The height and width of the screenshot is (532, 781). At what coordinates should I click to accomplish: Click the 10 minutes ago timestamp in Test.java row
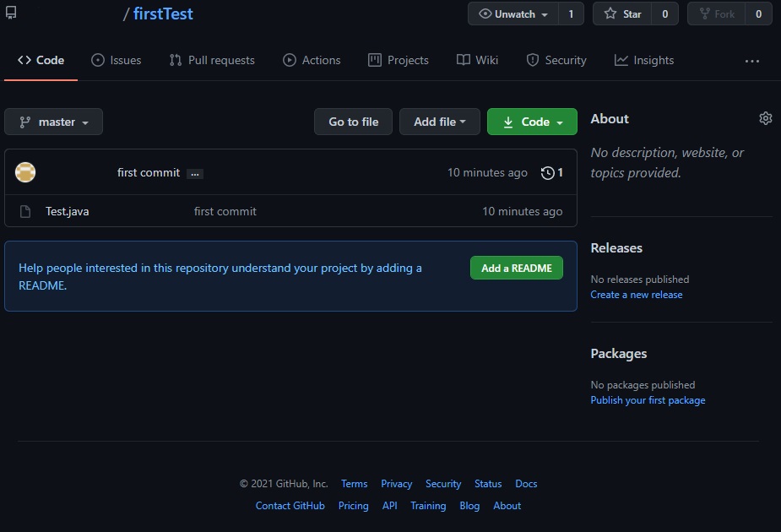click(522, 211)
